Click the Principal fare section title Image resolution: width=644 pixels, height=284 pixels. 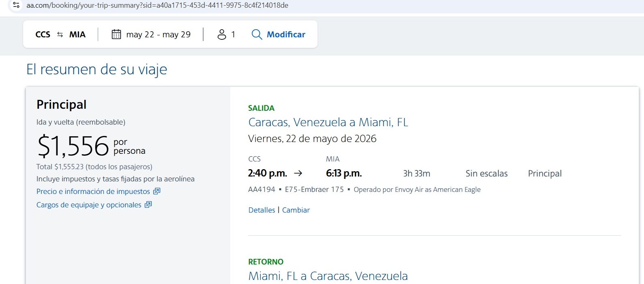click(61, 104)
